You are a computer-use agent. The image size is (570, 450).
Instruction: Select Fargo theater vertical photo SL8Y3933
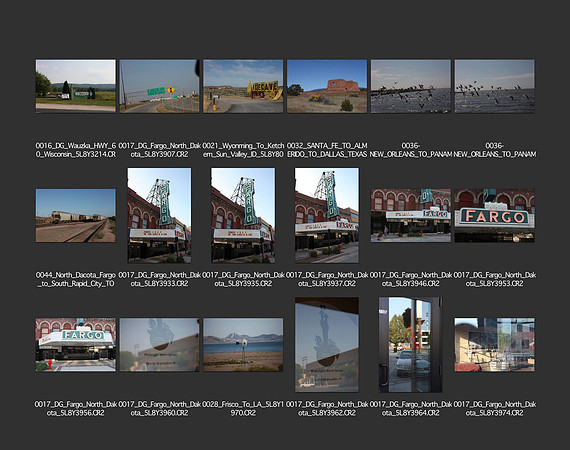point(159,215)
